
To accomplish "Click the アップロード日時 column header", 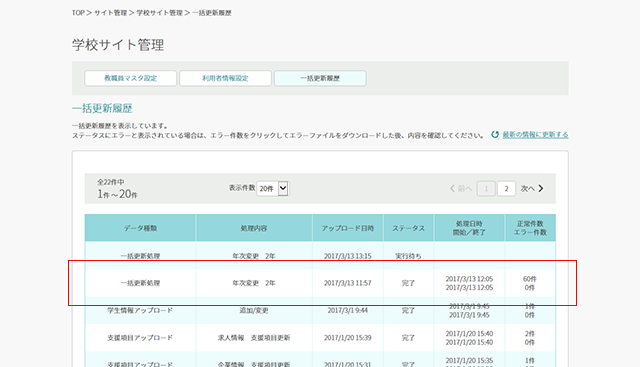I will [x=348, y=228].
